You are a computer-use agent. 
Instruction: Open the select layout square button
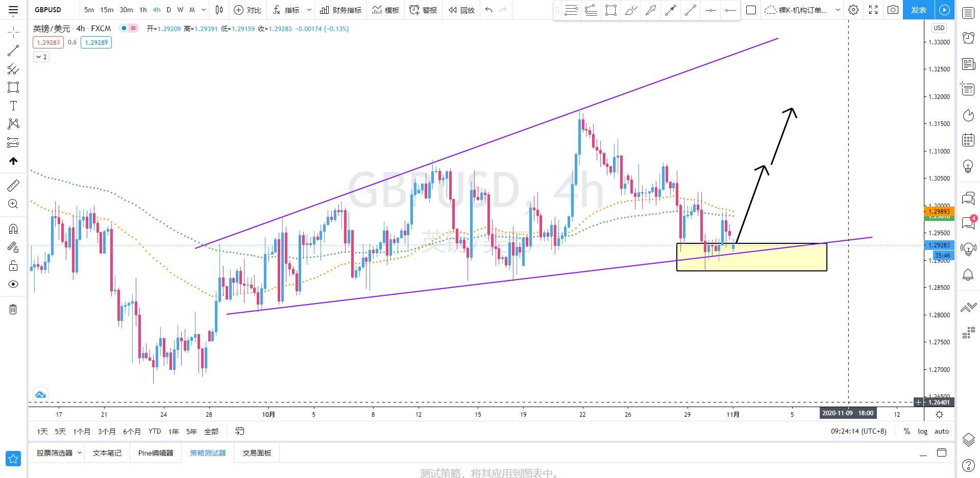(x=751, y=10)
